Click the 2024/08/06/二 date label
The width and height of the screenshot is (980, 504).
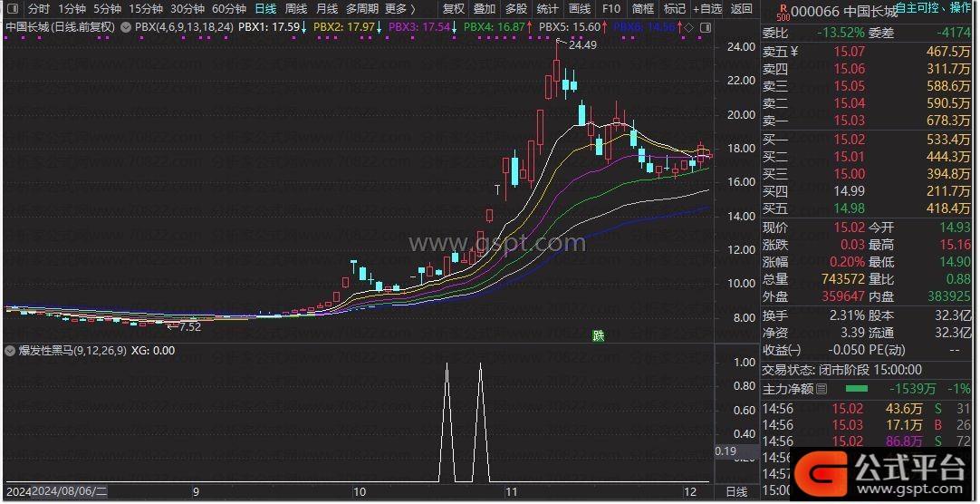coord(70,491)
